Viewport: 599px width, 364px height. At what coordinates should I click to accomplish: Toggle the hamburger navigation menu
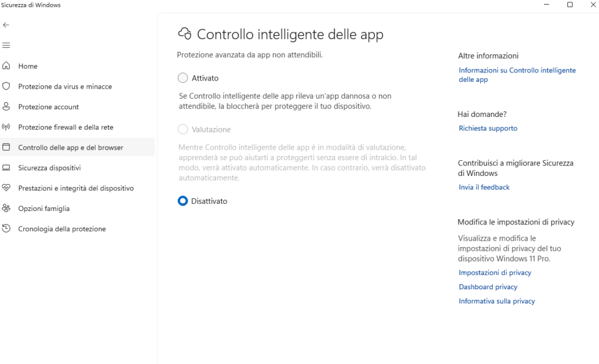(x=6, y=46)
